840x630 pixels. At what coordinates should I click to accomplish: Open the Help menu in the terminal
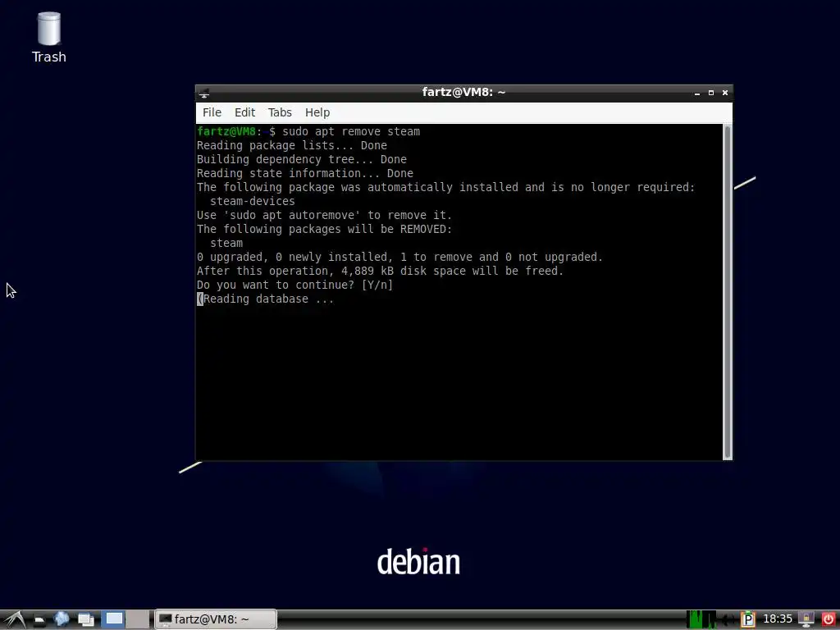tap(317, 112)
